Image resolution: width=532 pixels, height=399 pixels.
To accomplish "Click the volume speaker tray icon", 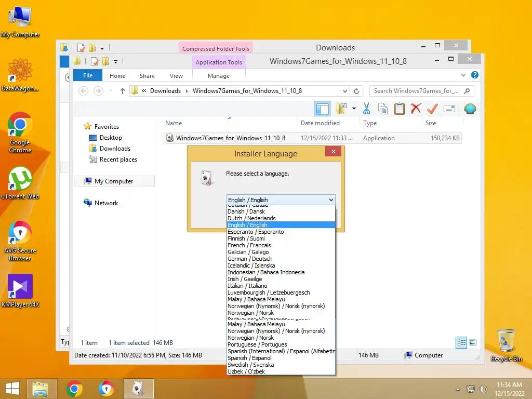I will pyautogui.click(x=483, y=389).
